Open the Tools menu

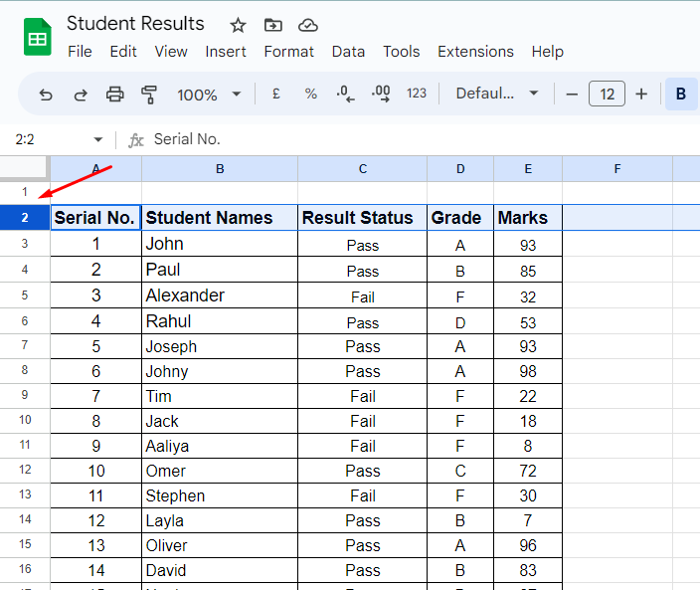click(x=402, y=52)
